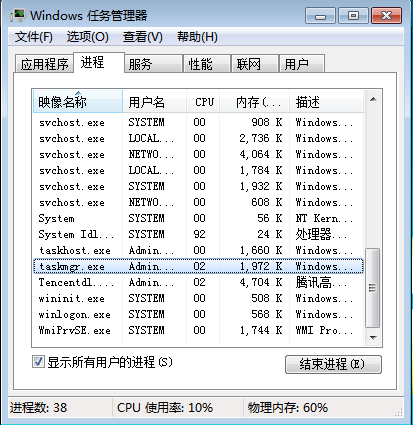The width and height of the screenshot is (413, 425).
Task: Click the 物理内存: 60% status entry
Action: coord(288,408)
